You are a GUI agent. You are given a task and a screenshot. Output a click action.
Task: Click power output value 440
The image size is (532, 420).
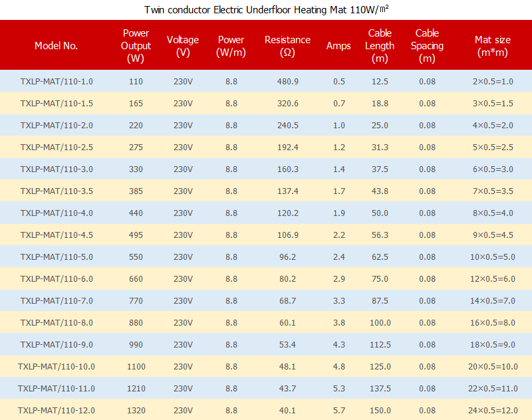point(136,213)
